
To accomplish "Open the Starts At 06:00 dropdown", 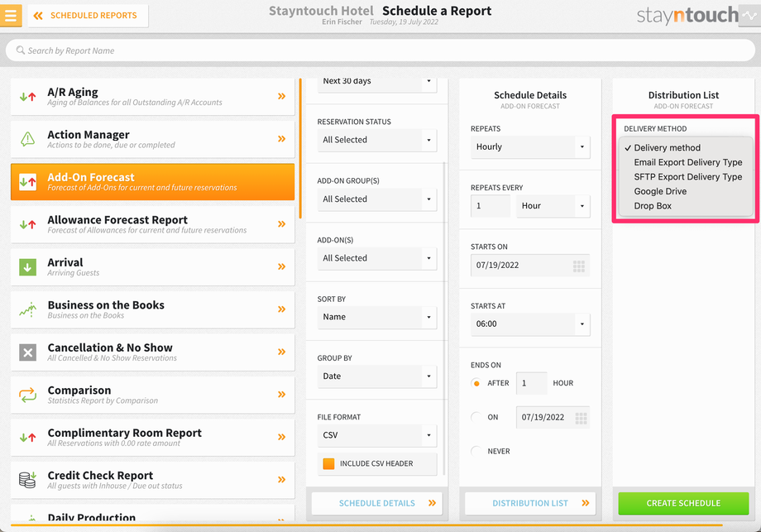I will 530,324.
